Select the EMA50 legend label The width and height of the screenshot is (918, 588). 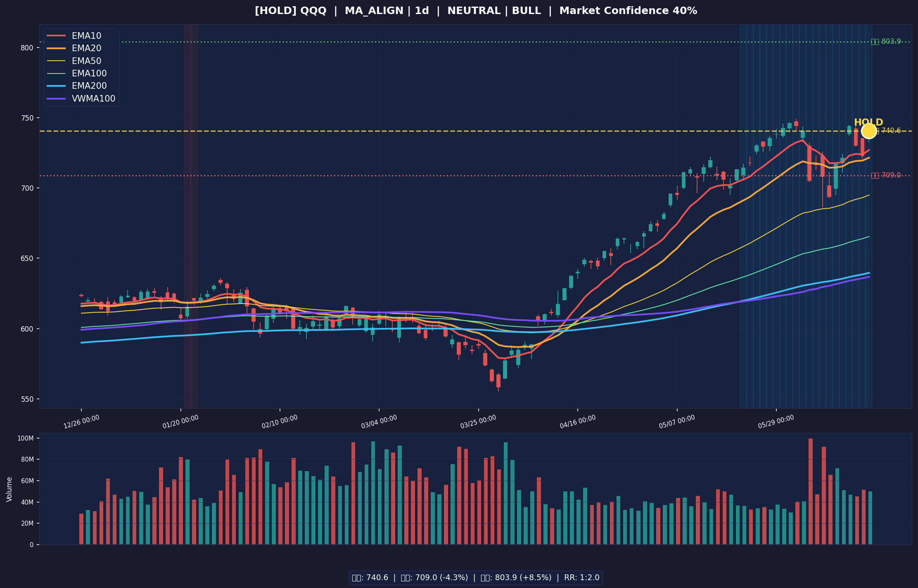[x=86, y=61]
